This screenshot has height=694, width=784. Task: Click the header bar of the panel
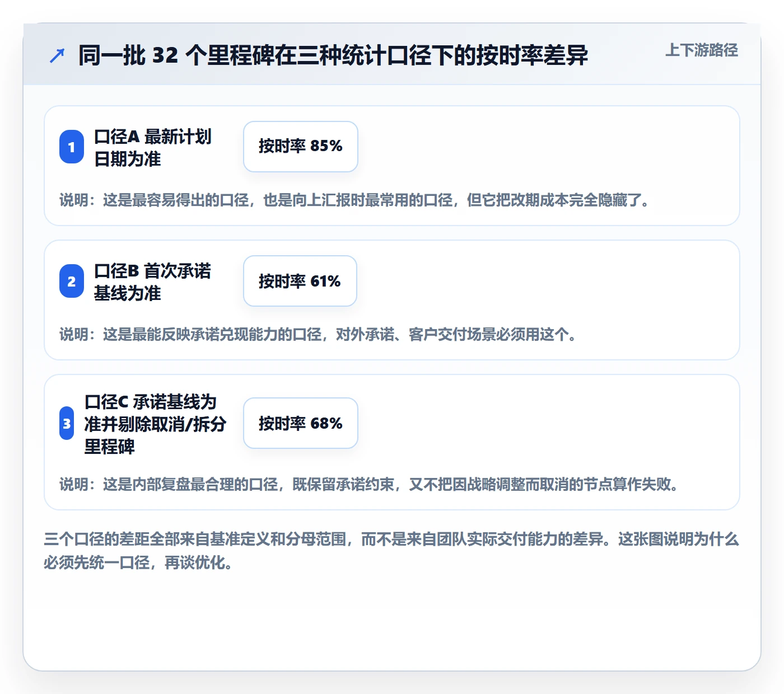click(392, 54)
